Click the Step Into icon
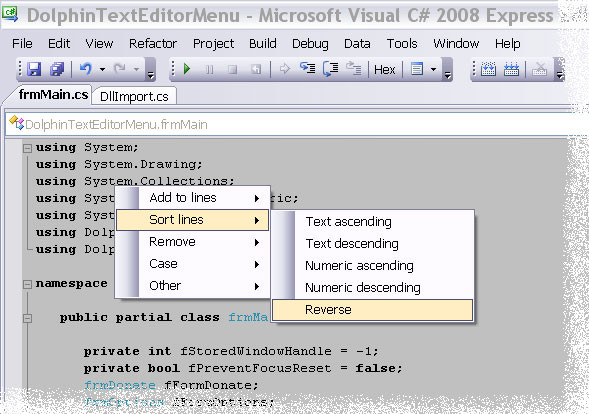 pyautogui.click(x=308, y=68)
